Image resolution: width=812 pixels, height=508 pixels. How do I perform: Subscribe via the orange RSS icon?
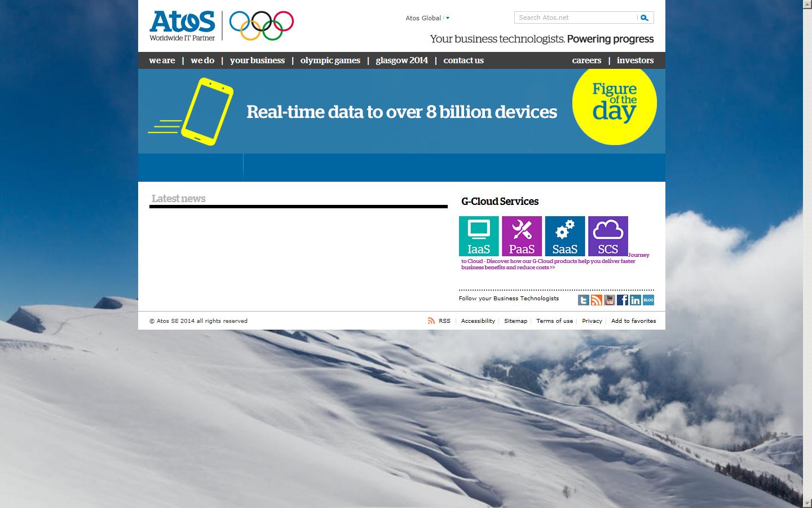[x=597, y=300]
